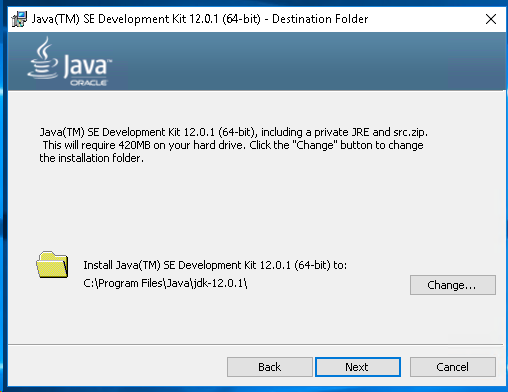The width and height of the screenshot is (508, 392).
Task: Click the yellow destination folder icon
Action: click(x=52, y=265)
